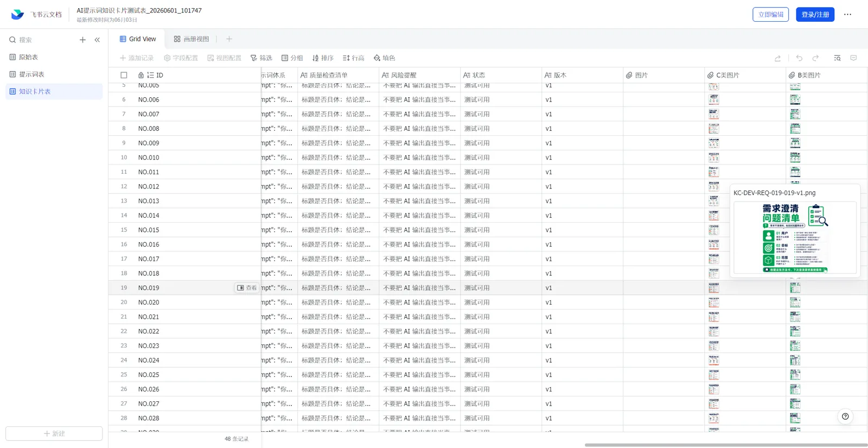Open the comments icon in toolbar
Image resolution: width=868 pixels, height=448 pixels.
point(853,58)
